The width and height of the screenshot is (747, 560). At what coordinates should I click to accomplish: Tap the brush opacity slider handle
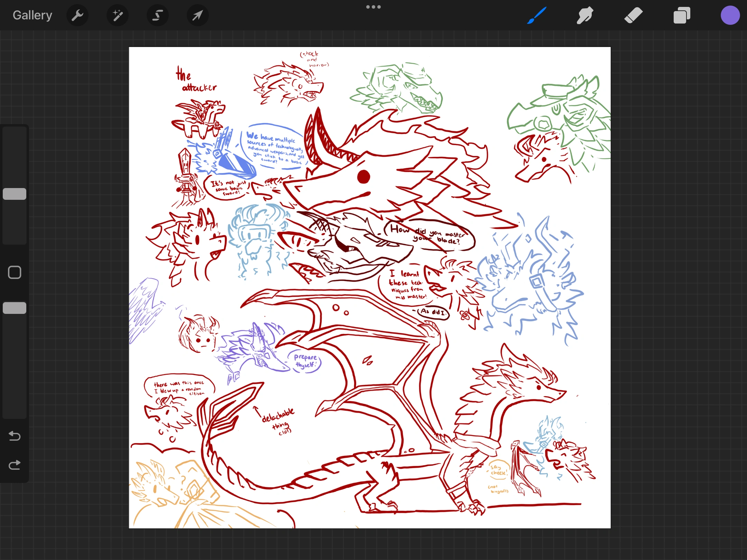tap(15, 308)
